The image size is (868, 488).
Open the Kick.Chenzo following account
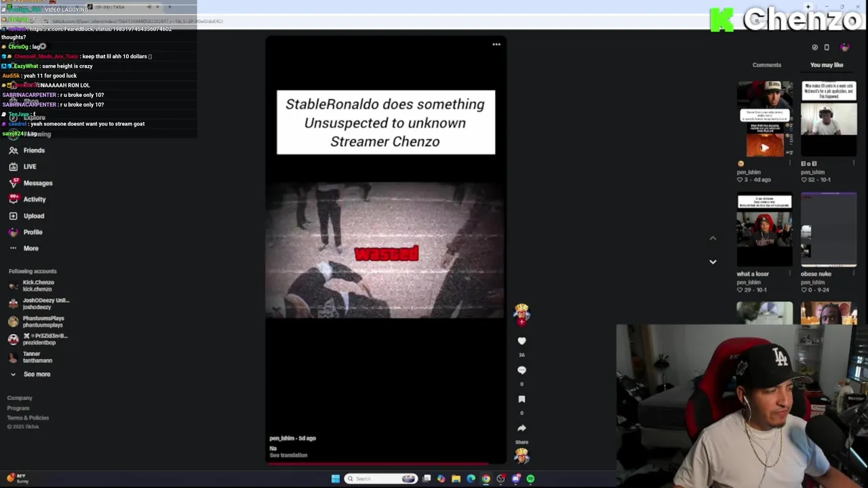tap(32, 286)
